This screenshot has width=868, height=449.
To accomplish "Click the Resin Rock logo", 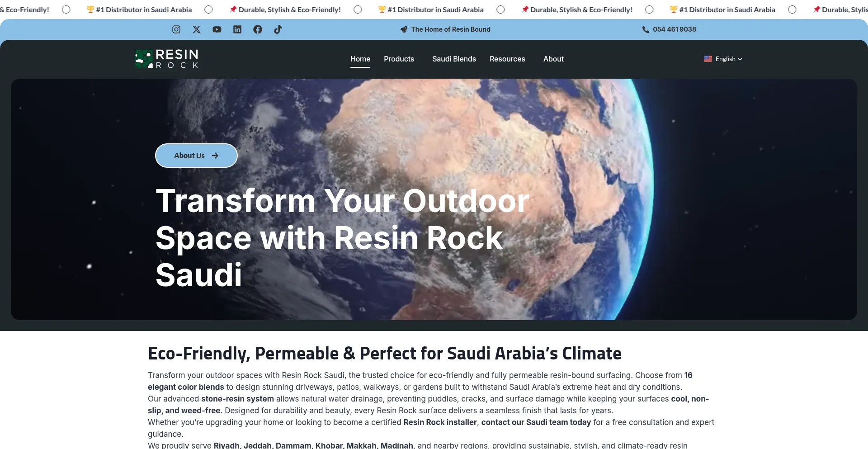I will pyautogui.click(x=167, y=59).
